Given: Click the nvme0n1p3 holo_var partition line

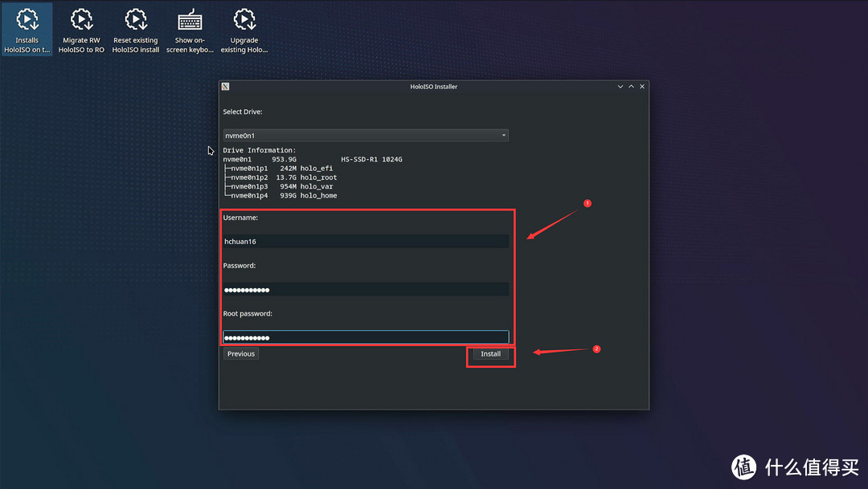Looking at the screenshot, I should coord(281,186).
